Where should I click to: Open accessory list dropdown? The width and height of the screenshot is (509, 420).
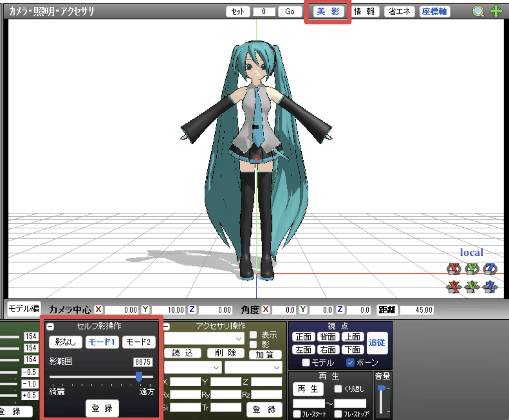click(204, 338)
